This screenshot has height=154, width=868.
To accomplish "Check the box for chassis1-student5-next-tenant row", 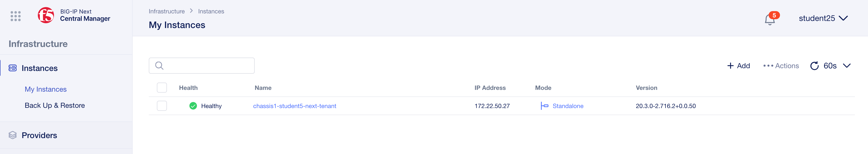I will [x=162, y=106].
